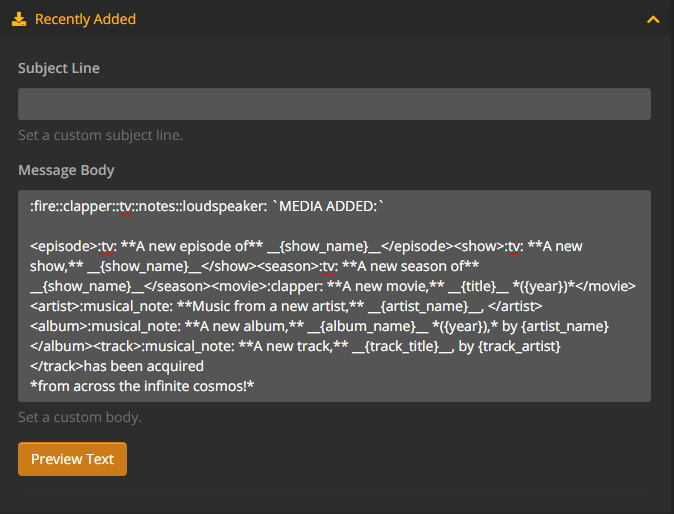Focus the Subject Line input field

[334, 104]
